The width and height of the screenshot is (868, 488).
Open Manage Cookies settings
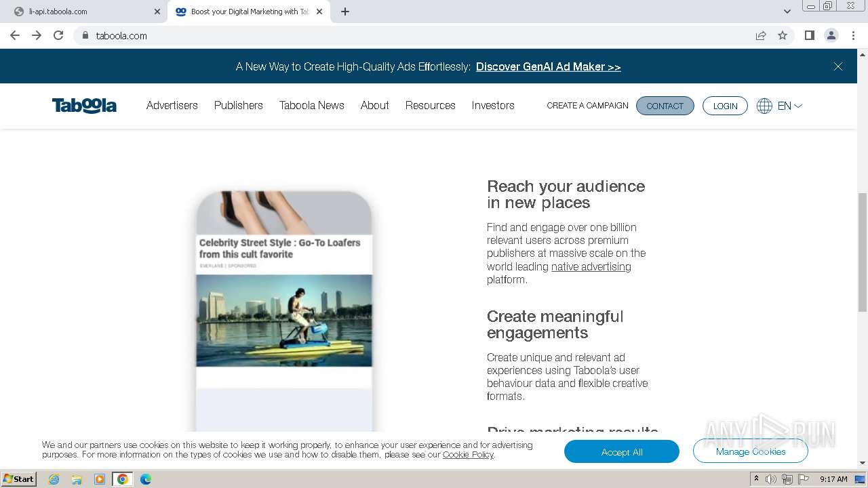[750, 451]
